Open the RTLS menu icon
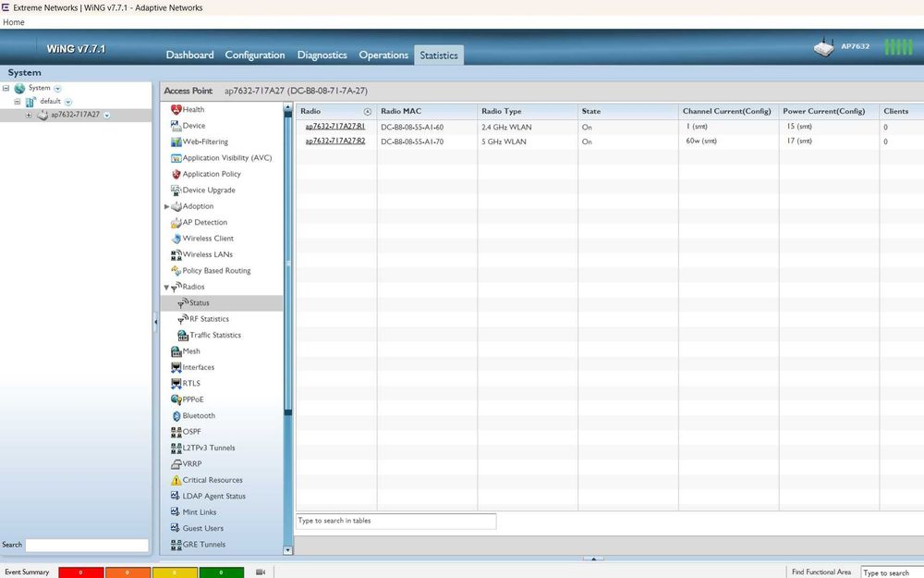 [176, 384]
